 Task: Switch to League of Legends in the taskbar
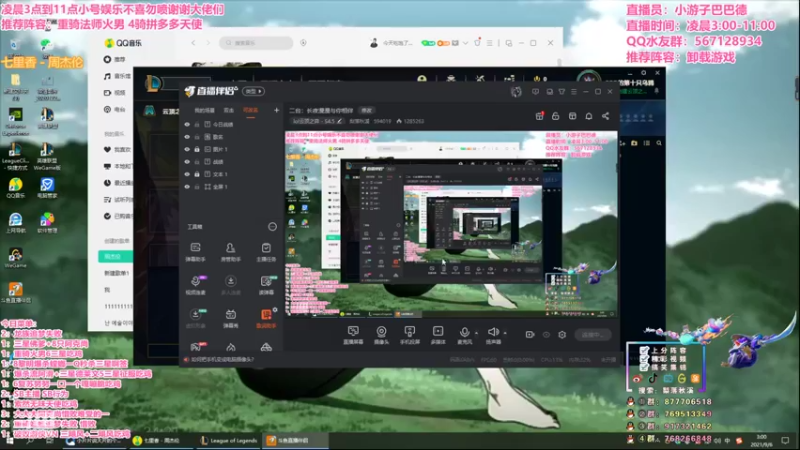pyautogui.click(x=229, y=440)
